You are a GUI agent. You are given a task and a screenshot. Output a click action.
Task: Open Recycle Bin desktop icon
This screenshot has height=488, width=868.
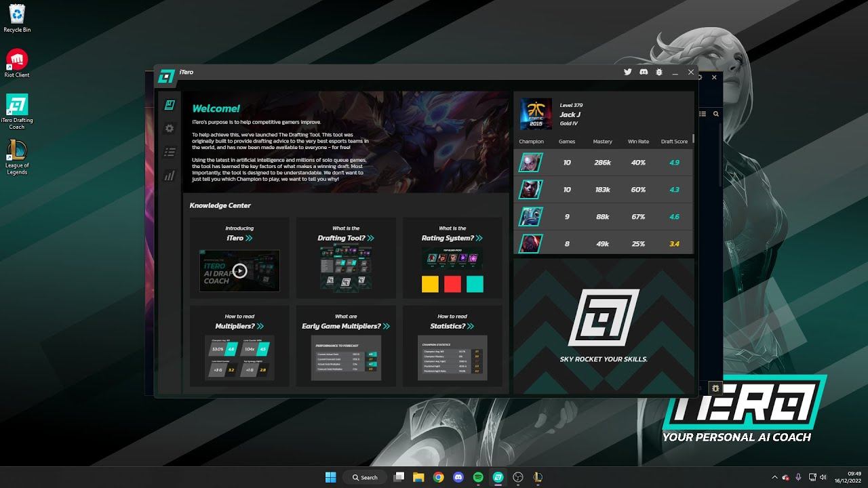click(17, 19)
